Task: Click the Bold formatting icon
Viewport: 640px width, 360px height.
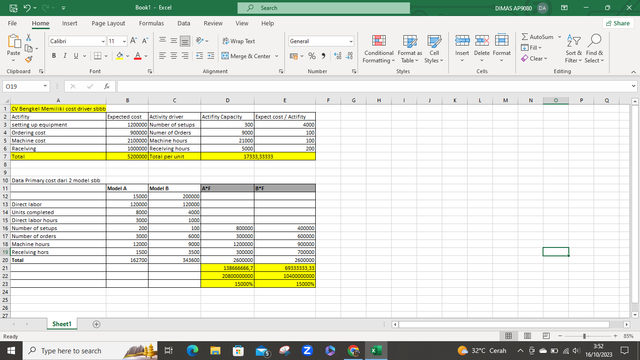Action: (53, 56)
